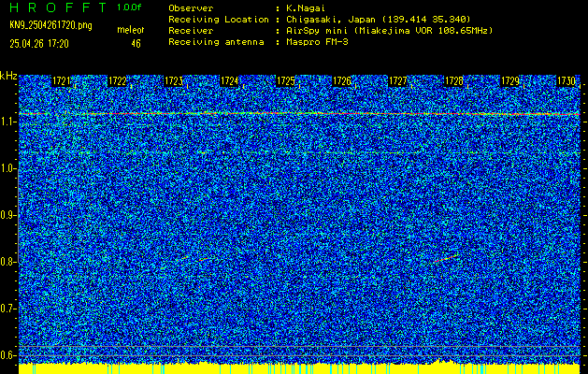The image size is (588, 374).
Task: Click the 1726 time marker
Action: click(342, 81)
